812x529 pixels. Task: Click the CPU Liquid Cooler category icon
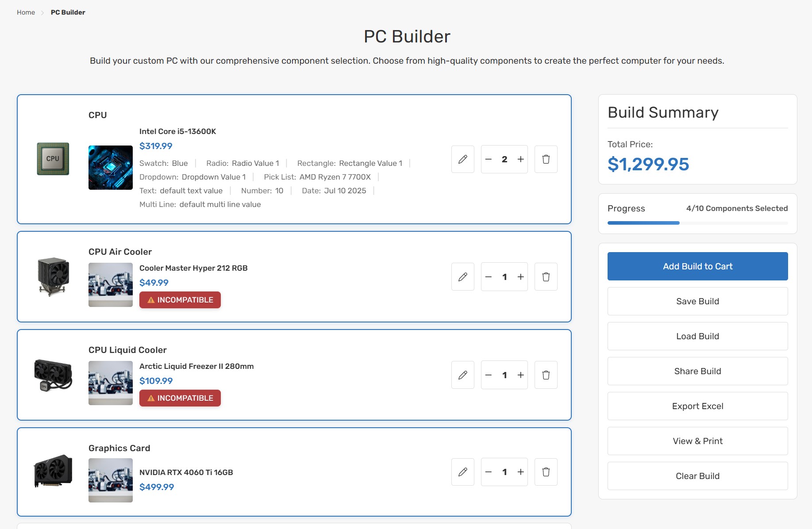click(x=53, y=375)
